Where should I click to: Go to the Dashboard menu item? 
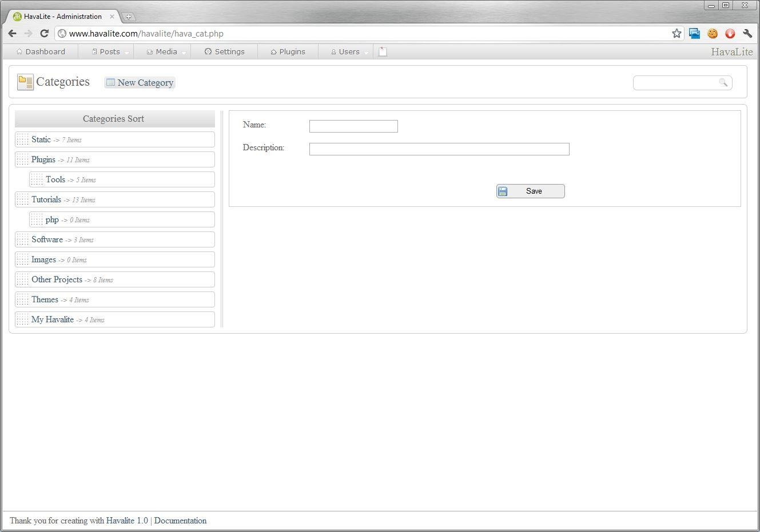pos(41,51)
